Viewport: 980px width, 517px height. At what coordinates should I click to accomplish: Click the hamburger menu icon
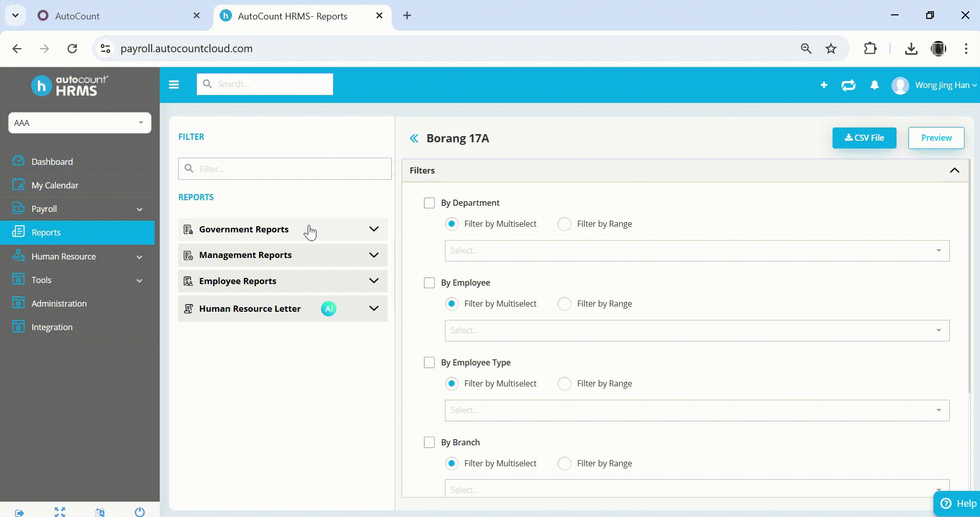(174, 84)
